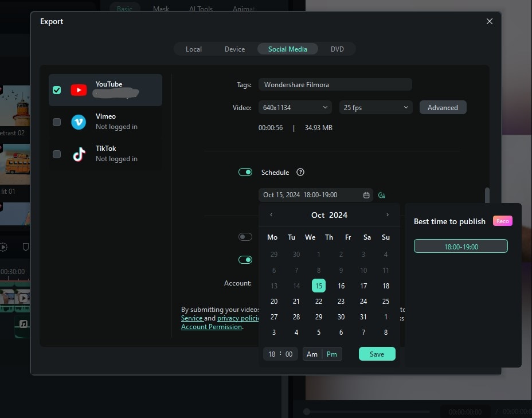Open the Account Permission link
Image resolution: width=532 pixels, height=418 pixels.
[x=212, y=327]
